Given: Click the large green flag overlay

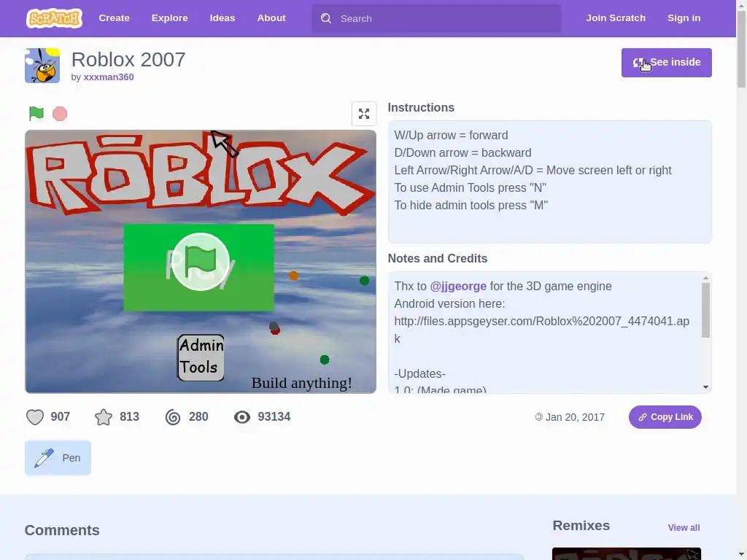Looking at the screenshot, I should click(200, 262).
